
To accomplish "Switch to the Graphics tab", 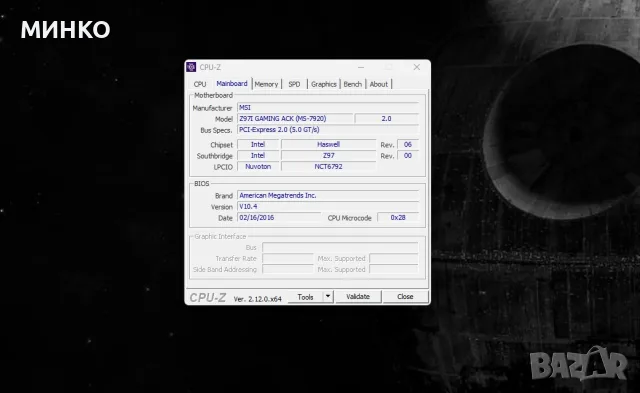I will 324,84.
